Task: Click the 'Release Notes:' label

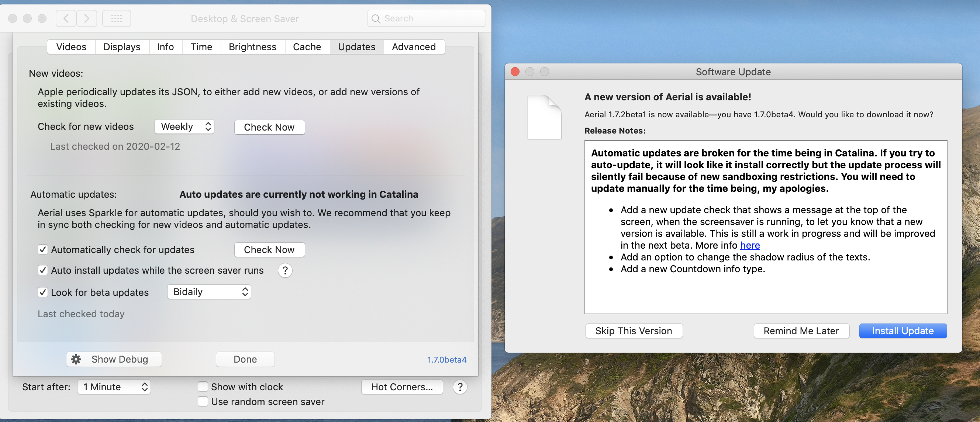Action: (x=615, y=131)
